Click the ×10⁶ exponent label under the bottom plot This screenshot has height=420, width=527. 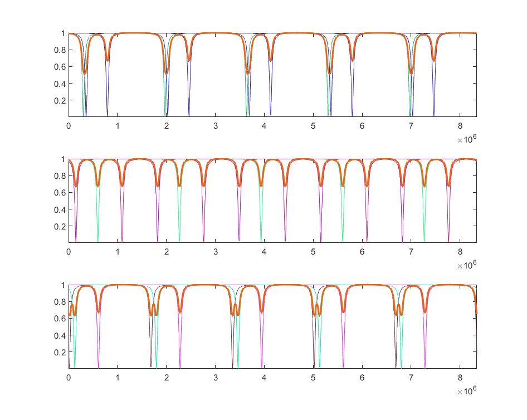click(466, 392)
